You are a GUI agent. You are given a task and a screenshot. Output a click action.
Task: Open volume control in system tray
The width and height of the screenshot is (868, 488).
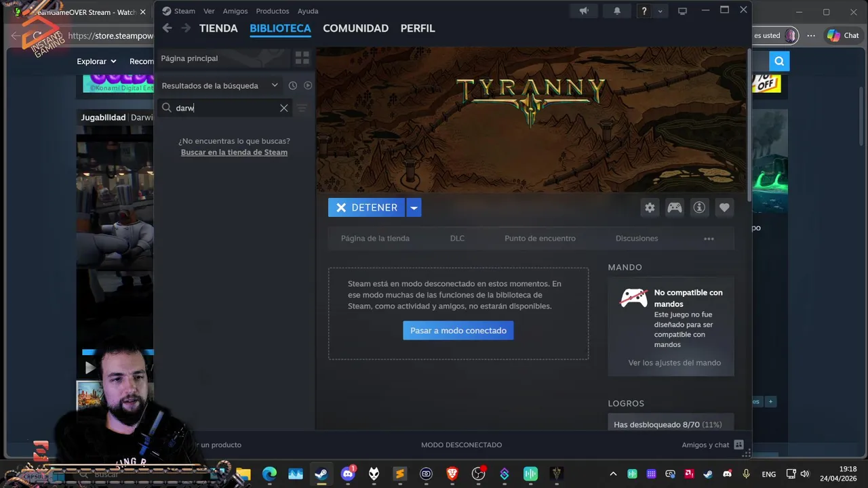click(x=805, y=474)
